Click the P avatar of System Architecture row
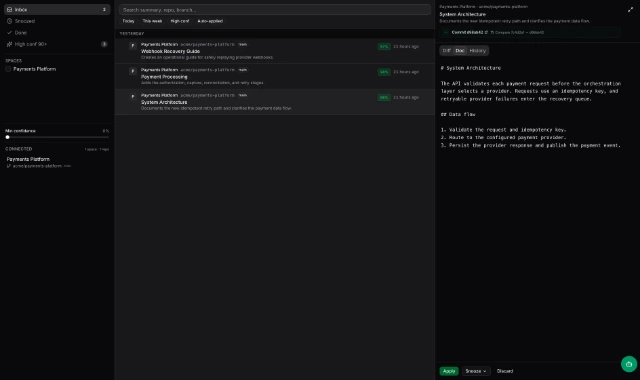This screenshot has width=640, height=380. click(x=133, y=96)
